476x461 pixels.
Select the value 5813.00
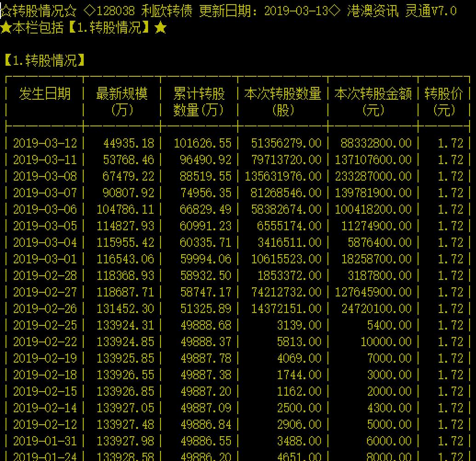pyautogui.click(x=299, y=341)
